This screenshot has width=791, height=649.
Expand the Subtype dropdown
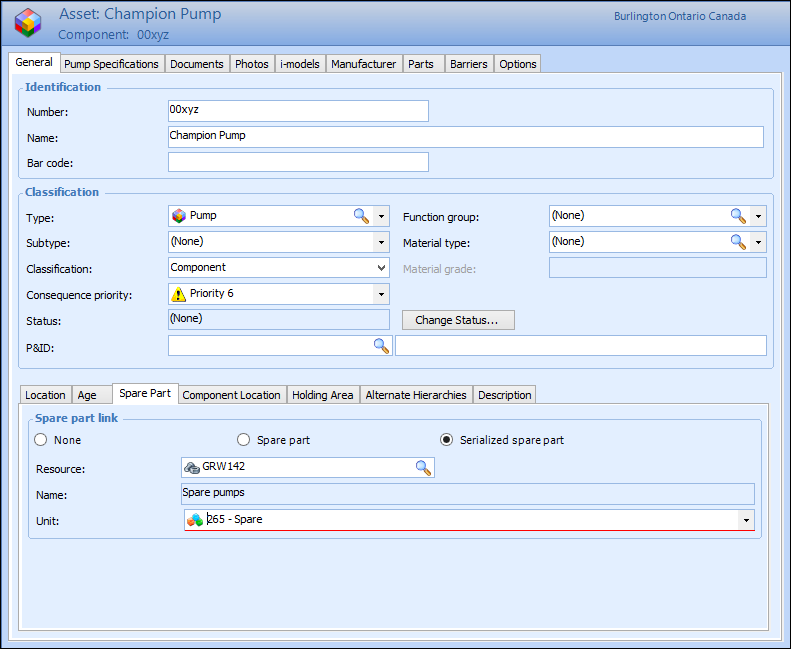click(381, 242)
